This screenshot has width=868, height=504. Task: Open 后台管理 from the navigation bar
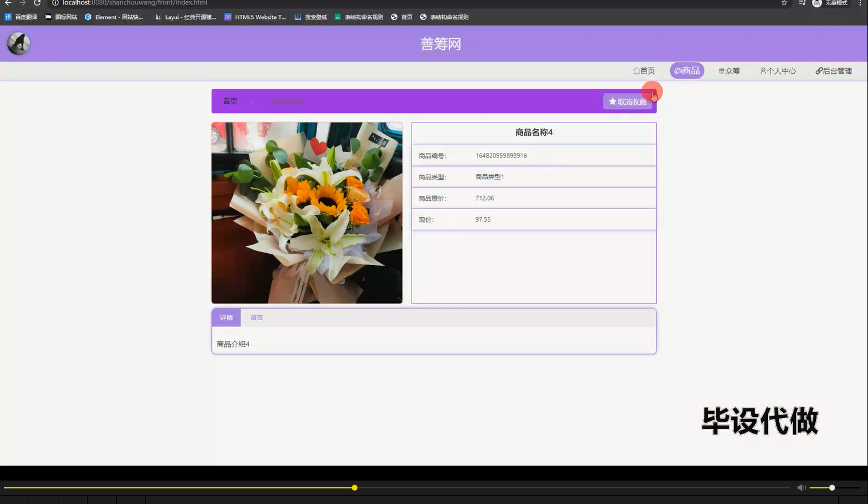[x=834, y=70]
